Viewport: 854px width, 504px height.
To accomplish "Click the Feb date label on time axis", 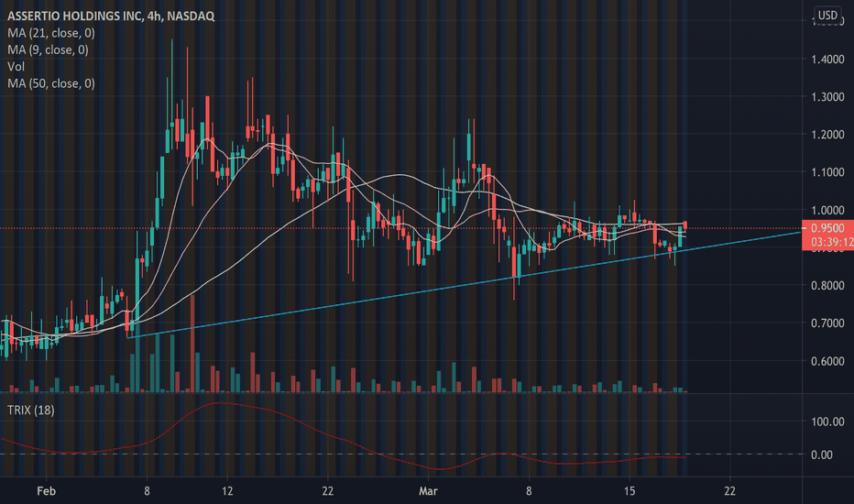I will [x=47, y=491].
